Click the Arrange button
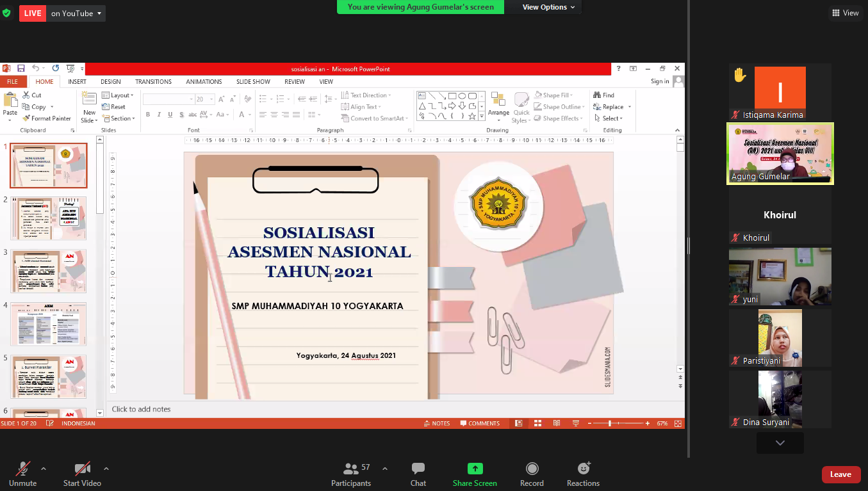 [x=498, y=107]
